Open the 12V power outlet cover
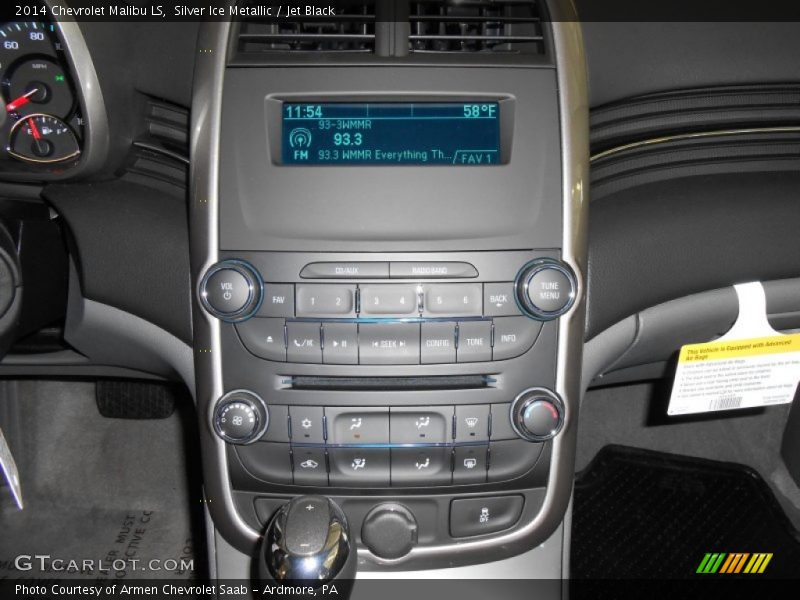This screenshot has height=600, width=800. click(x=389, y=530)
